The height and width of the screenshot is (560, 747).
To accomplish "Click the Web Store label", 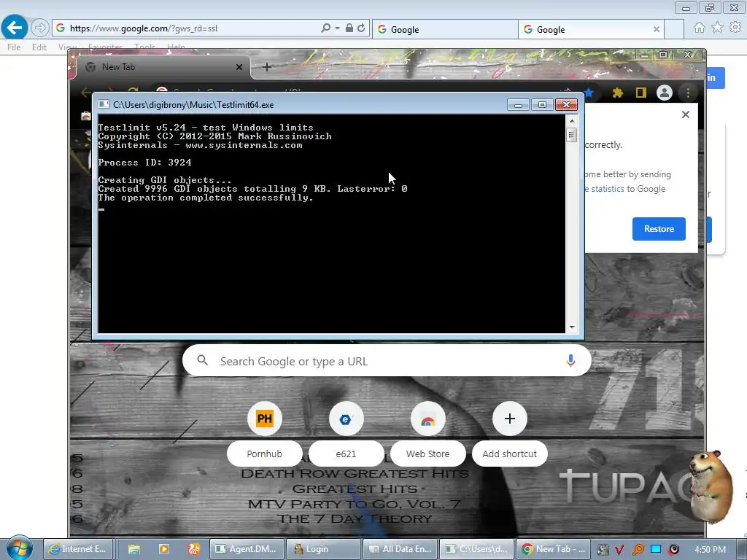I will pos(427,454).
